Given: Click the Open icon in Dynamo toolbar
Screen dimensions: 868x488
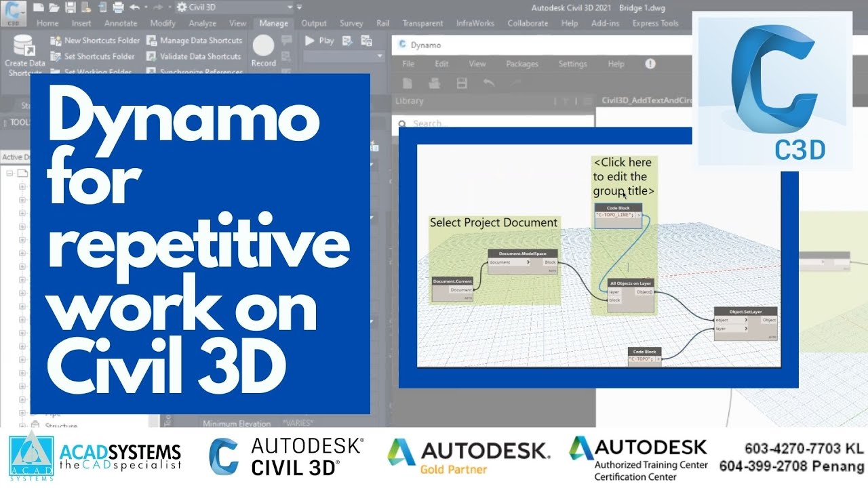Looking at the screenshot, I should coord(435,83).
